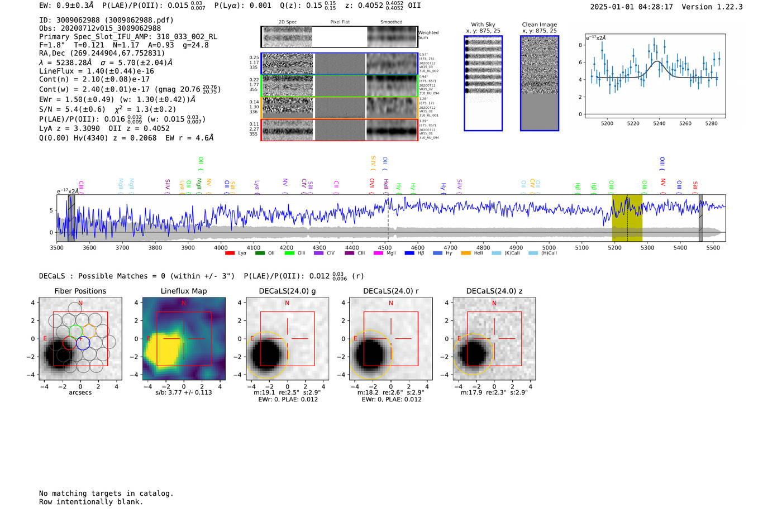The height and width of the screenshot is (532, 782).
Task: Click the blue fiber circle in Fiber Positions
Action: click(x=83, y=343)
